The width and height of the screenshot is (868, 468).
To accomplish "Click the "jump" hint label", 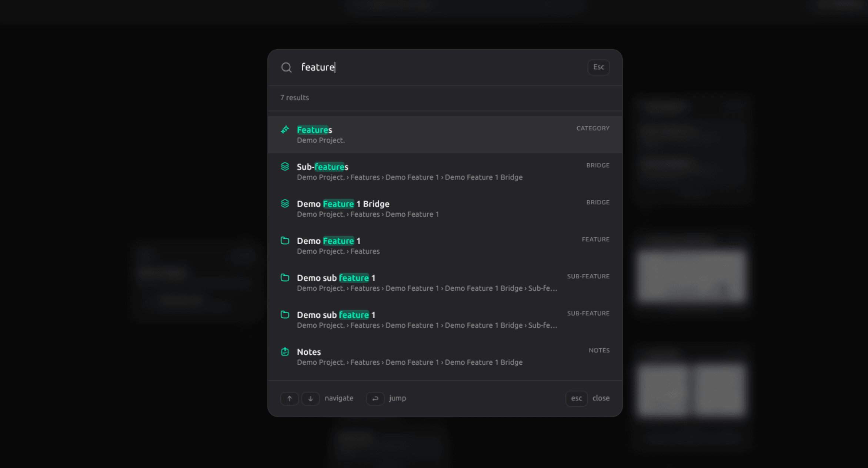I will (397, 398).
